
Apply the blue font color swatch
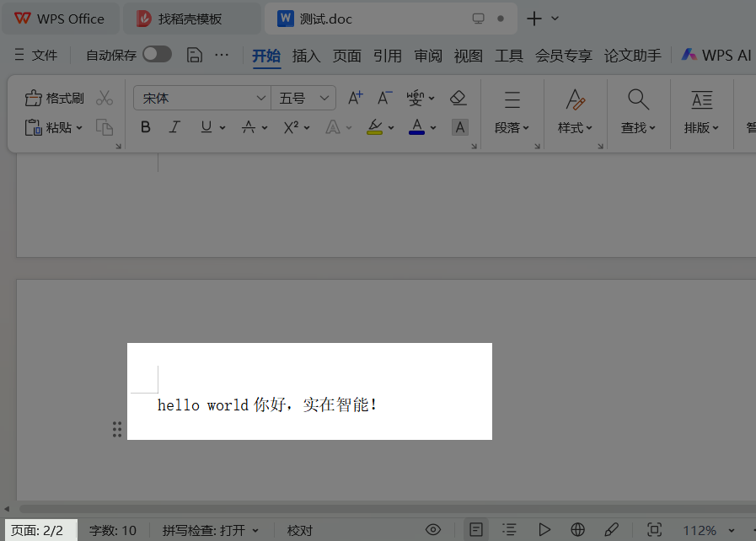point(416,127)
